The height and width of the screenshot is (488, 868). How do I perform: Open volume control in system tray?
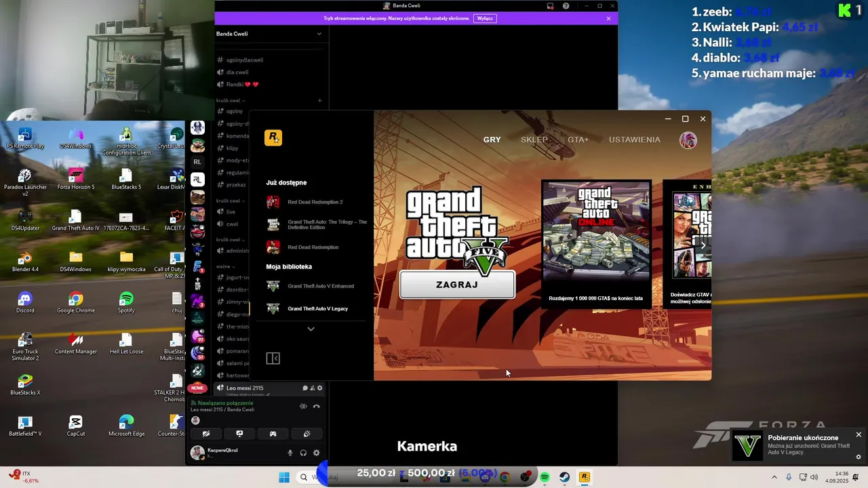(x=814, y=477)
